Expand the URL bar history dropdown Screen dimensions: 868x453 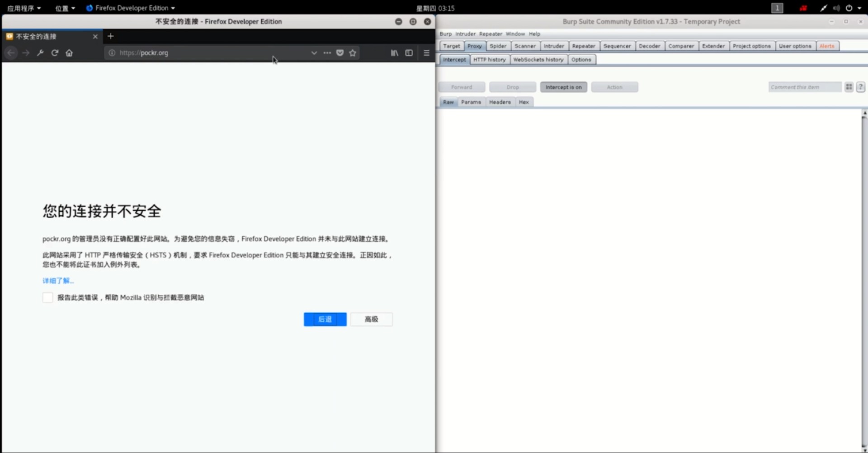pyautogui.click(x=314, y=53)
